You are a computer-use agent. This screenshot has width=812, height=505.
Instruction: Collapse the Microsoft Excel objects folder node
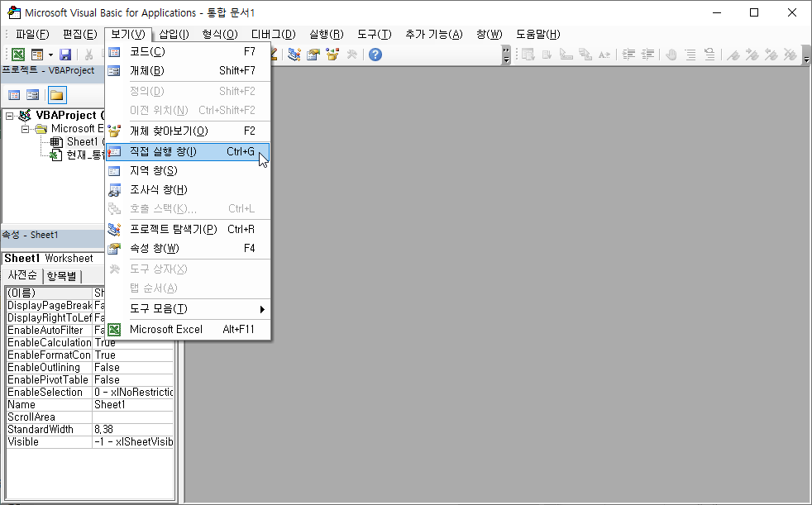point(25,129)
